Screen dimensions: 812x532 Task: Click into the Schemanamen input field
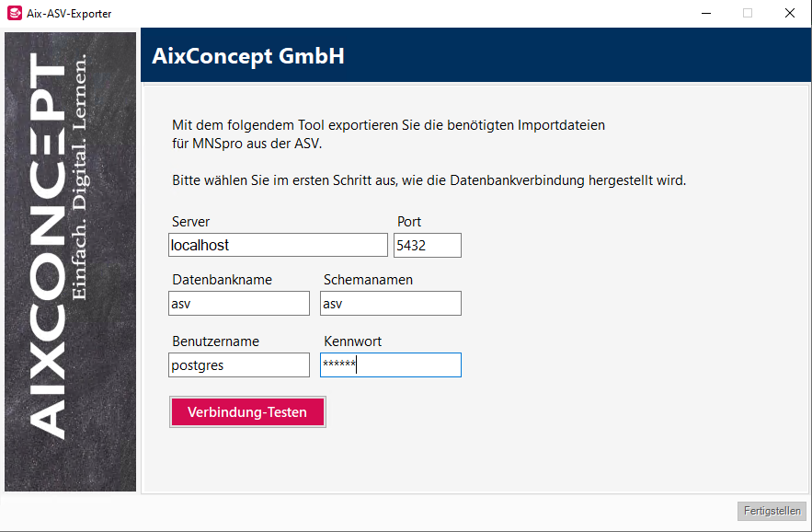(391, 304)
